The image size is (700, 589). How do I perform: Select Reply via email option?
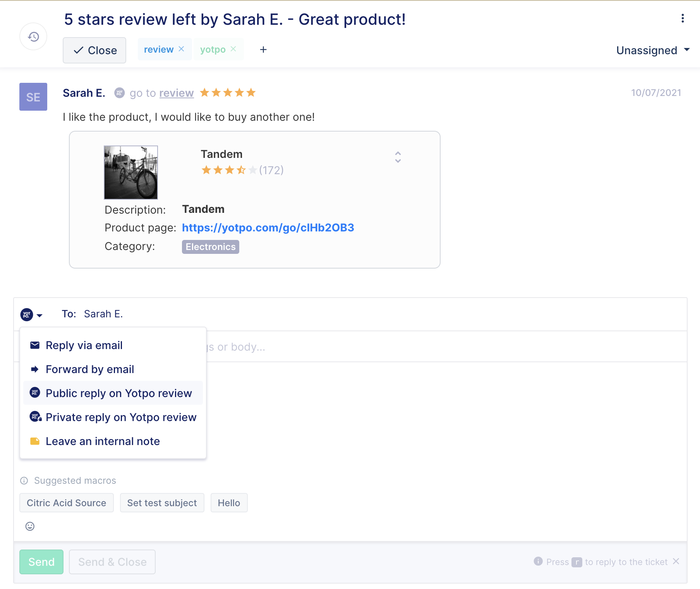[113, 345]
